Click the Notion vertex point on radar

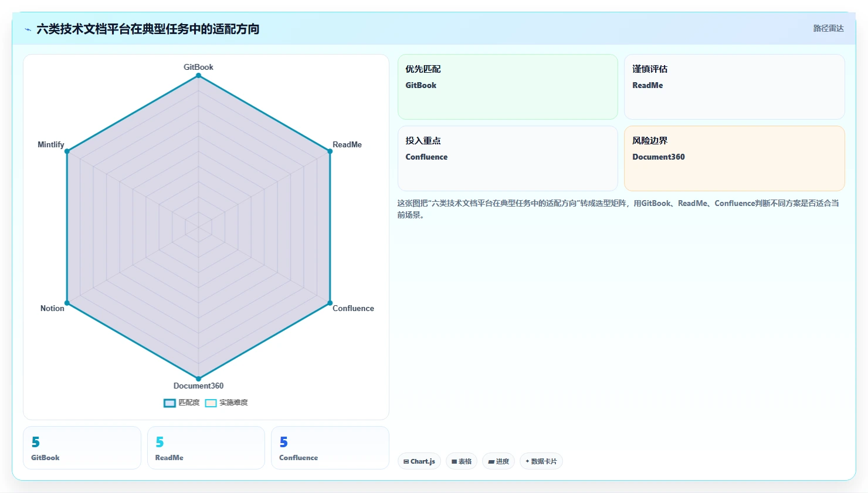[67, 303]
